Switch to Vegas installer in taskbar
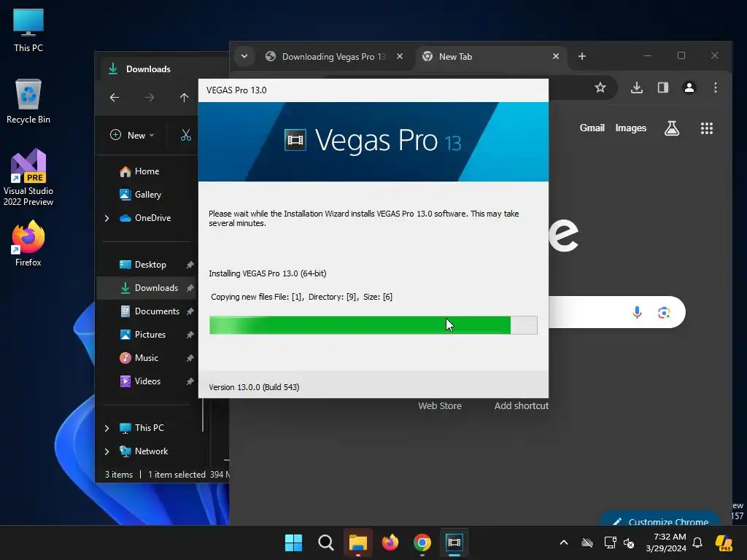The height and width of the screenshot is (560, 747). (x=454, y=542)
